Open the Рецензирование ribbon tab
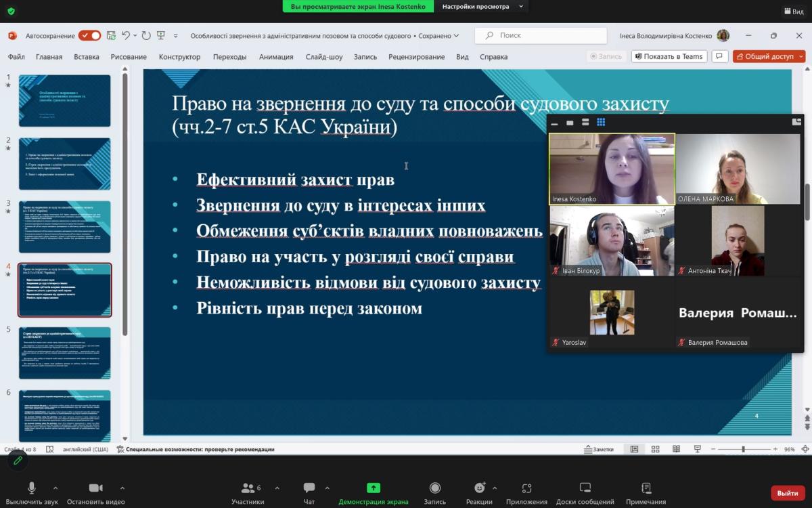This screenshot has height=508, width=812. tap(416, 57)
